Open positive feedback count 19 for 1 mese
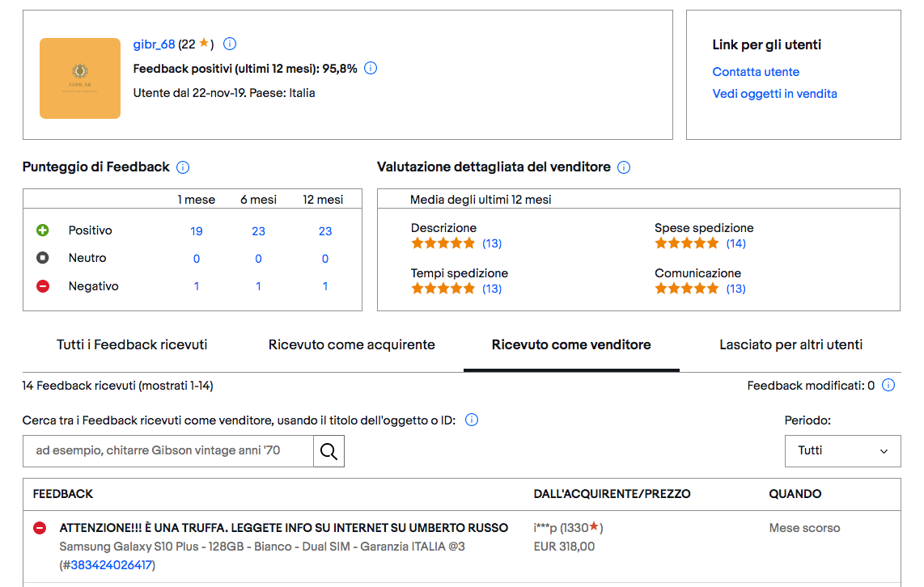The height and width of the screenshot is (587, 924). (197, 231)
